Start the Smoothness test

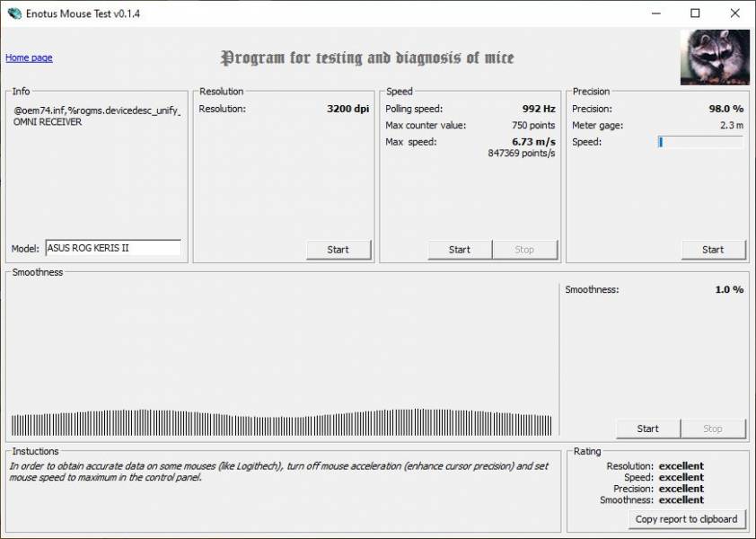(647, 429)
